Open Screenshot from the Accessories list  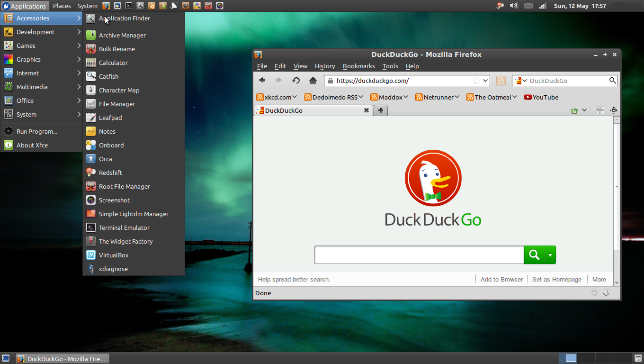coord(134,200)
